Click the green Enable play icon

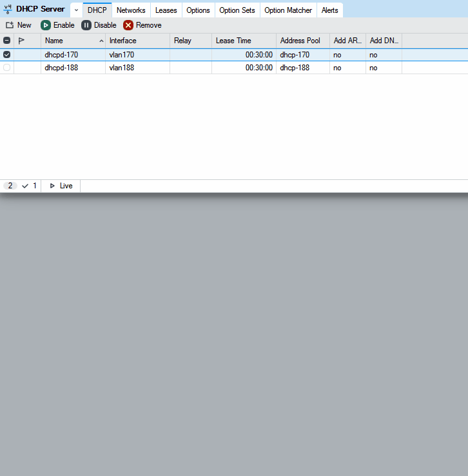click(46, 25)
